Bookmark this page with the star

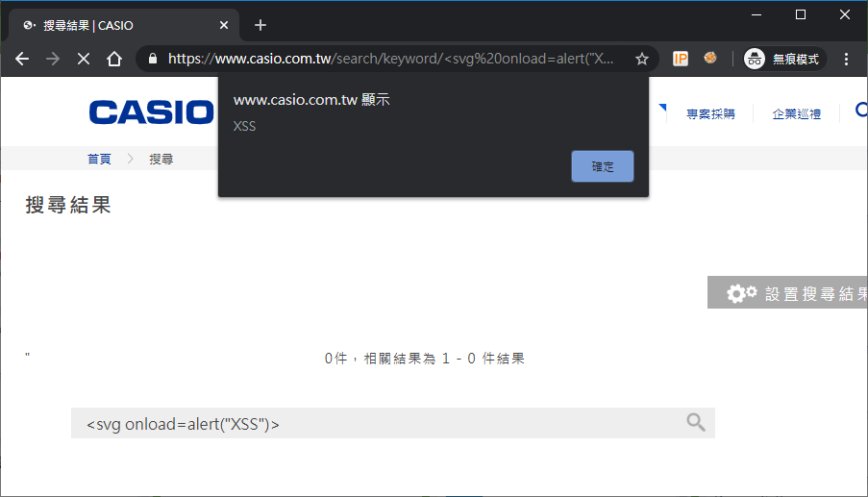click(x=641, y=59)
